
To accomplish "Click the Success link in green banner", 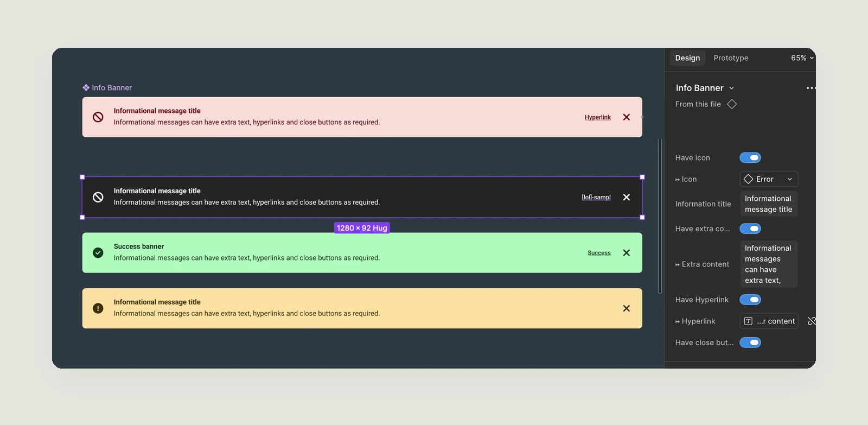I will pos(599,253).
